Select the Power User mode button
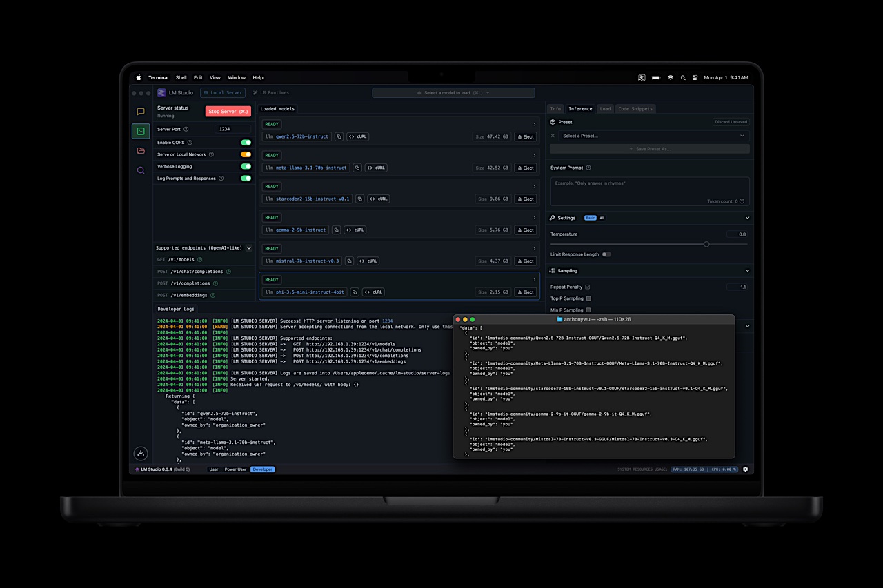 235,469
